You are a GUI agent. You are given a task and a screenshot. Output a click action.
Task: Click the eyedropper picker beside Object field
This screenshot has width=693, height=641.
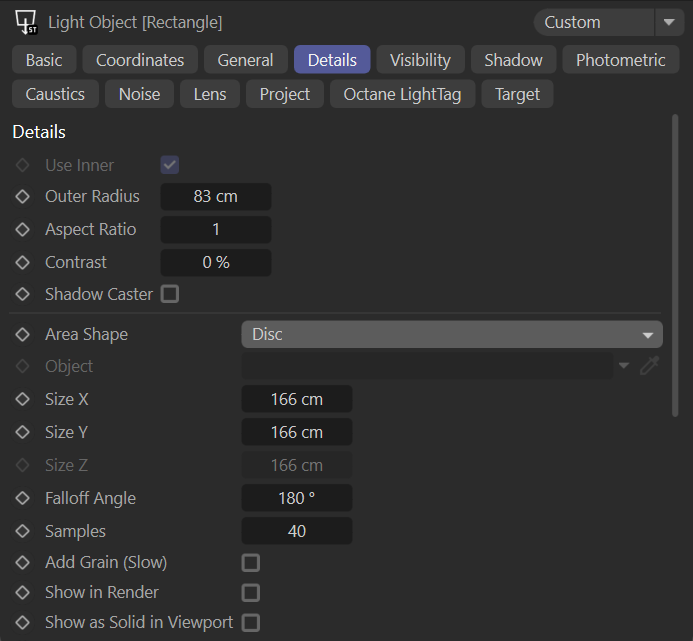[x=650, y=366]
